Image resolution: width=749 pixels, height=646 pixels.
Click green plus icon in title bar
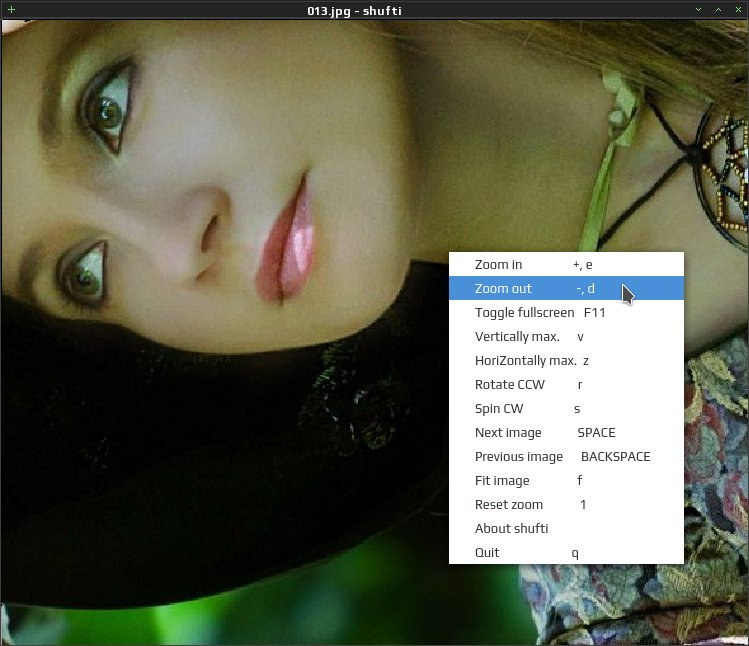pos(11,10)
